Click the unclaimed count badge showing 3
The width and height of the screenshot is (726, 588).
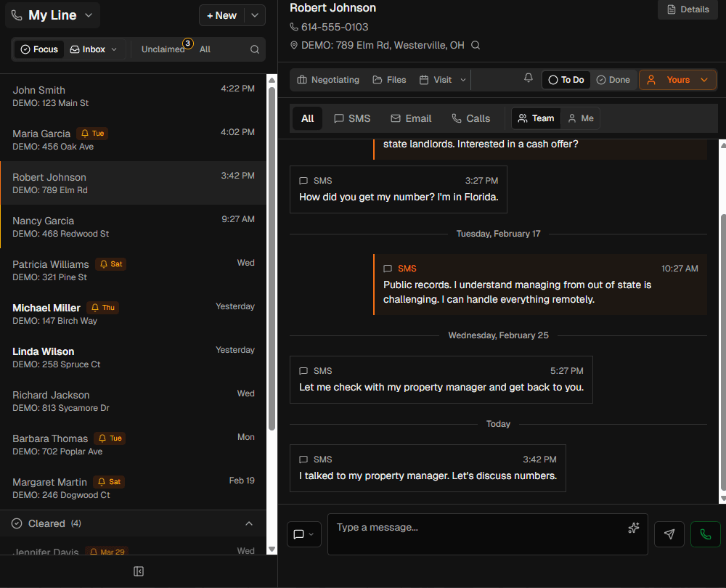[x=187, y=43]
